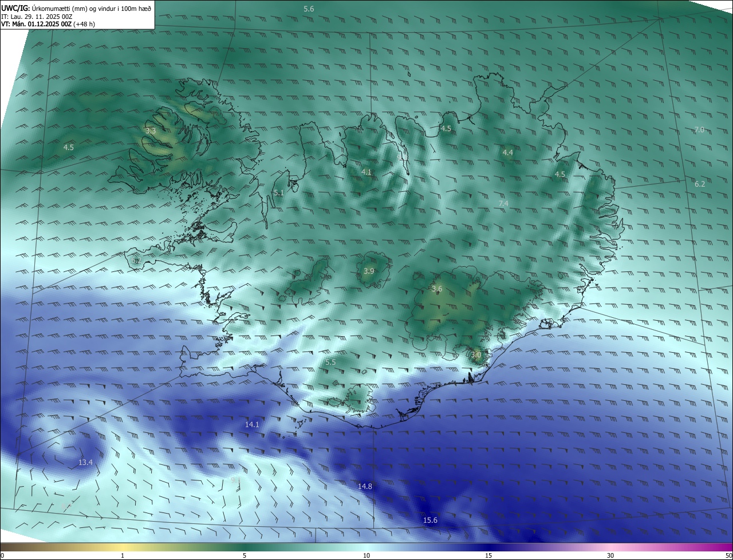Click the 3.0 value near the southeast coast
Viewport: 733px width, 560px height.
pyautogui.click(x=476, y=355)
